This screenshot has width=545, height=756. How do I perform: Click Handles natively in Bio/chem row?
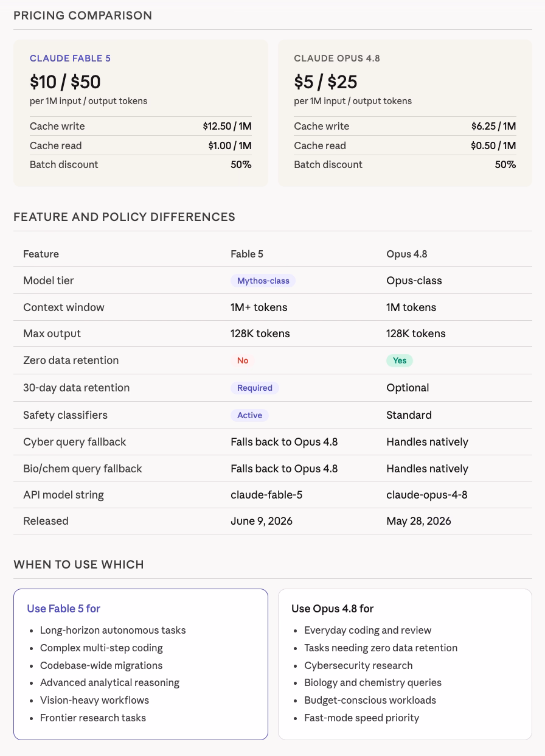(427, 469)
